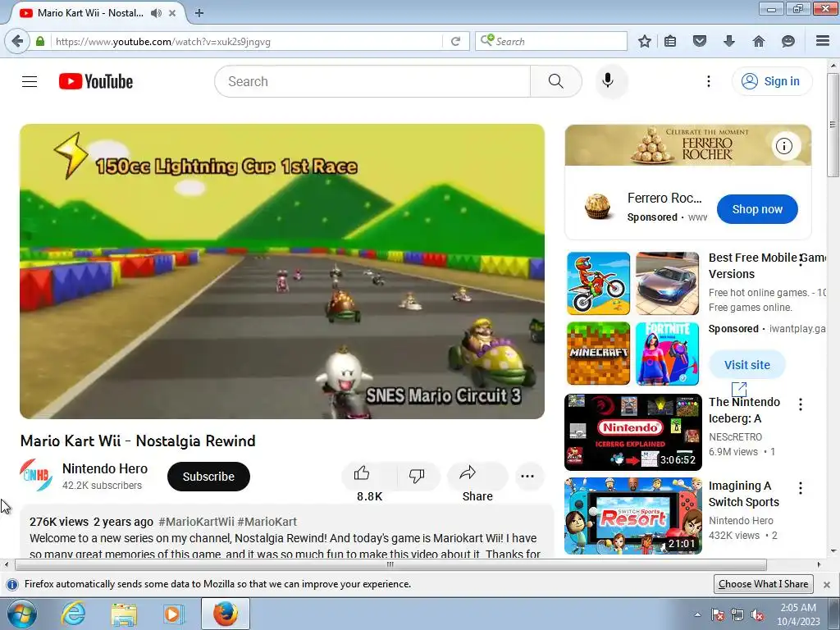Click the Minecraft game ad thumbnail
The height and width of the screenshot is (630, 840).
(x=598, y=354)
